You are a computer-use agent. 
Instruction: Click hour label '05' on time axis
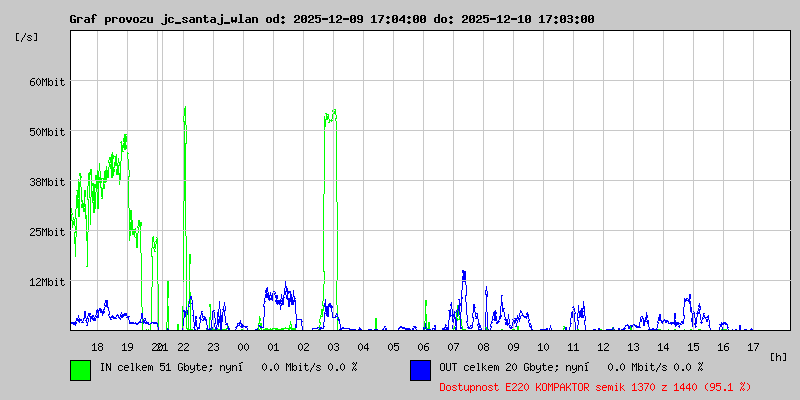[393, 347]
